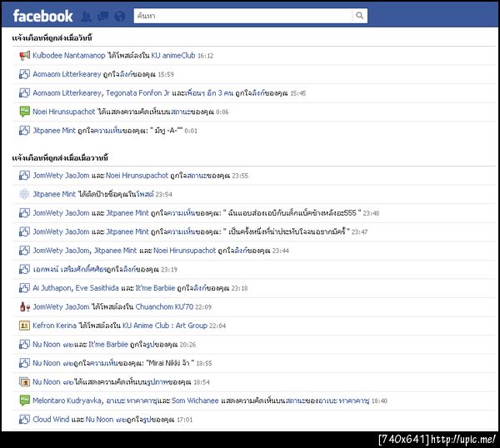Click like icon on 23:47 notification
500x448 pixels.
[24, 231]
